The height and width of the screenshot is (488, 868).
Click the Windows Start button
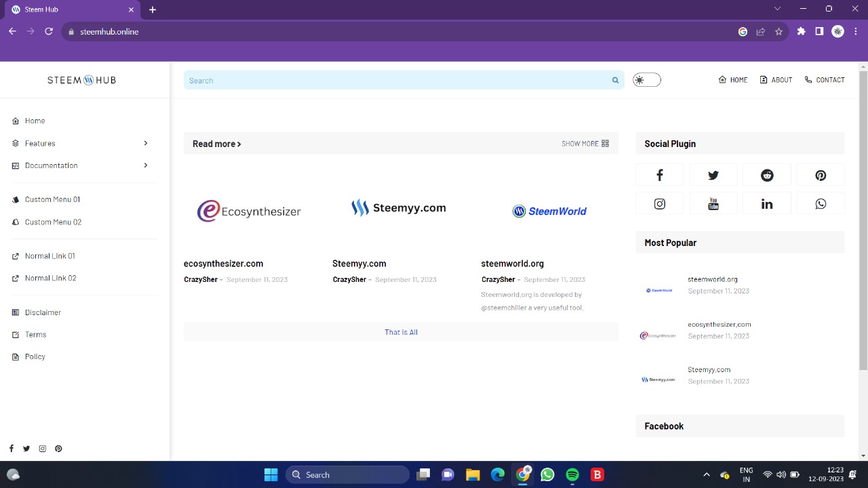click(271, 474)
